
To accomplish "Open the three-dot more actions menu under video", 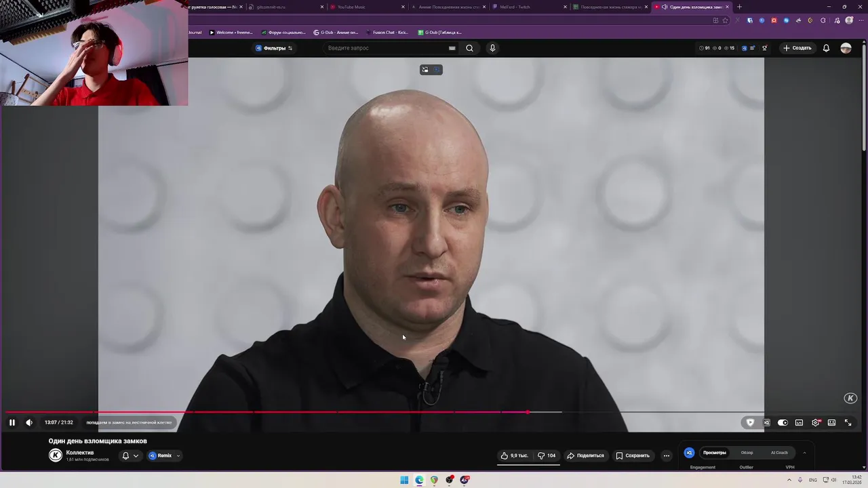I will (x=667, y=455).
